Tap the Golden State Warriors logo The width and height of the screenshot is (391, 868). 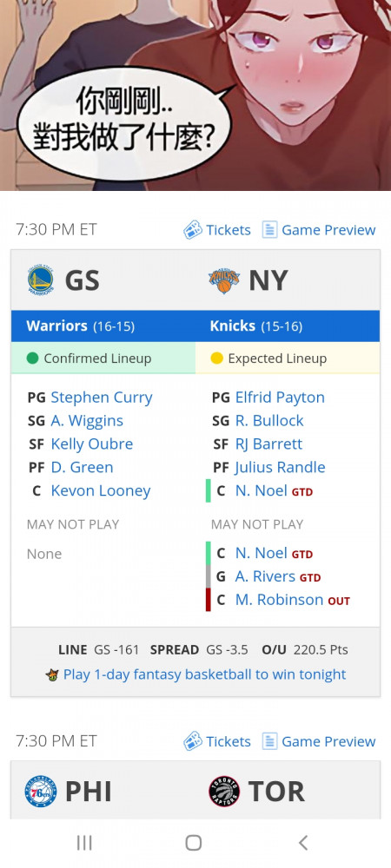[x=41, y=279]
